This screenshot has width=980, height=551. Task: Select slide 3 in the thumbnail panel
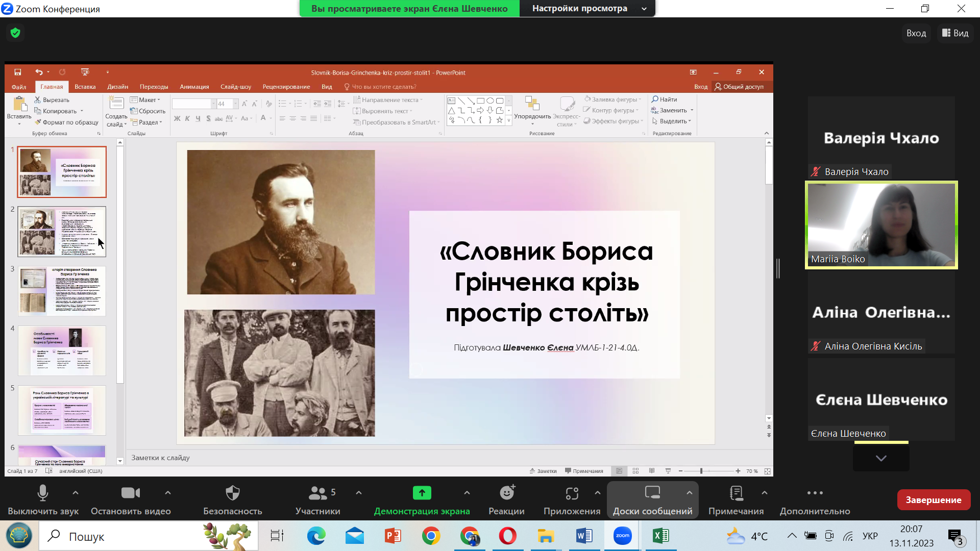point(61,291)
